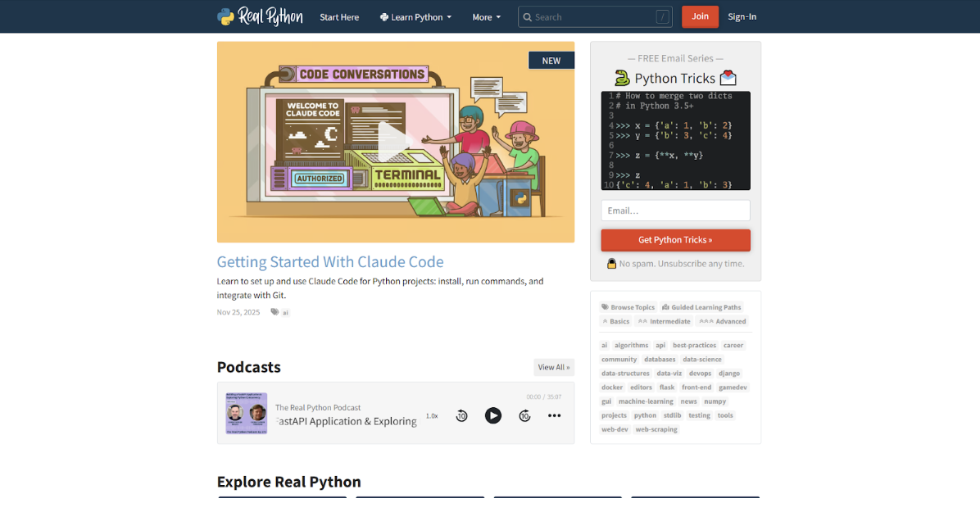This screenshot has height=521, width=980.
Task: Open the podcast more options menu
Action: point(555,415)
